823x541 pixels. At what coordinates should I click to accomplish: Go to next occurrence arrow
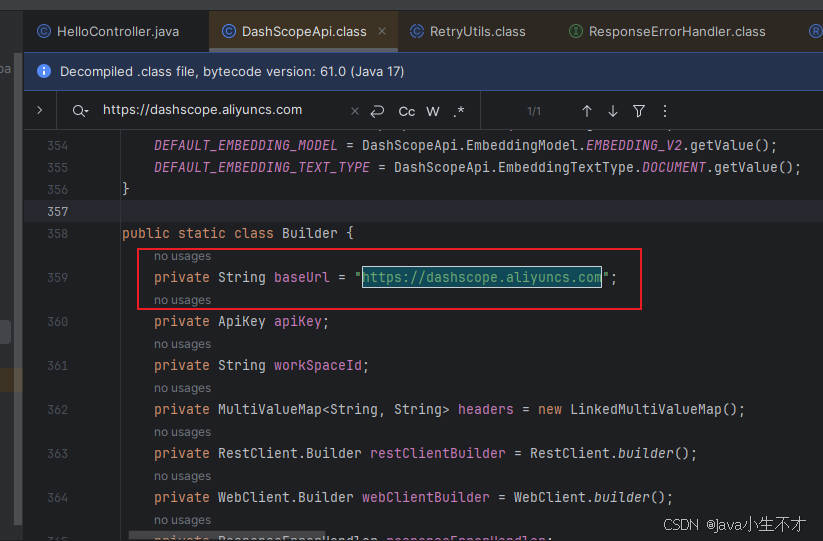(613, 111)
